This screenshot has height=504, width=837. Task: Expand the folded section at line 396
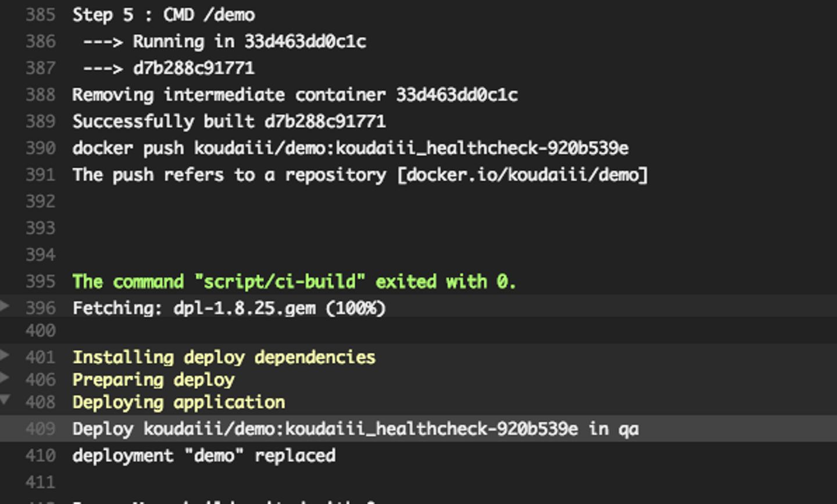tap(5, 306)
